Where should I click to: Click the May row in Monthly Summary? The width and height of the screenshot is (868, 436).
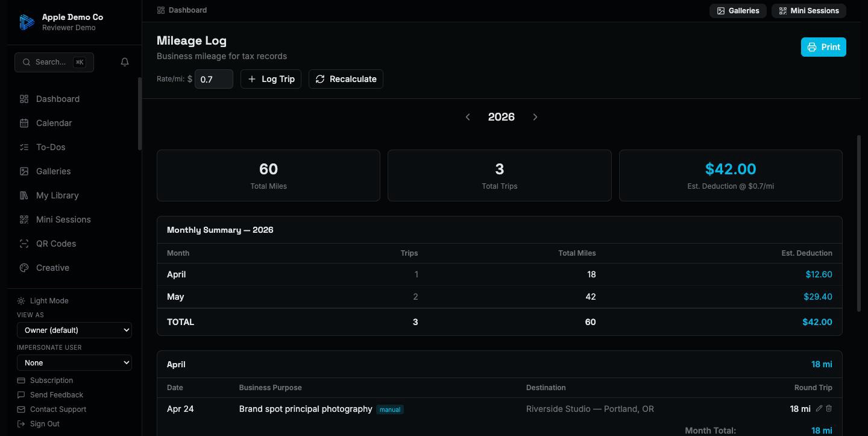[500, 297]
